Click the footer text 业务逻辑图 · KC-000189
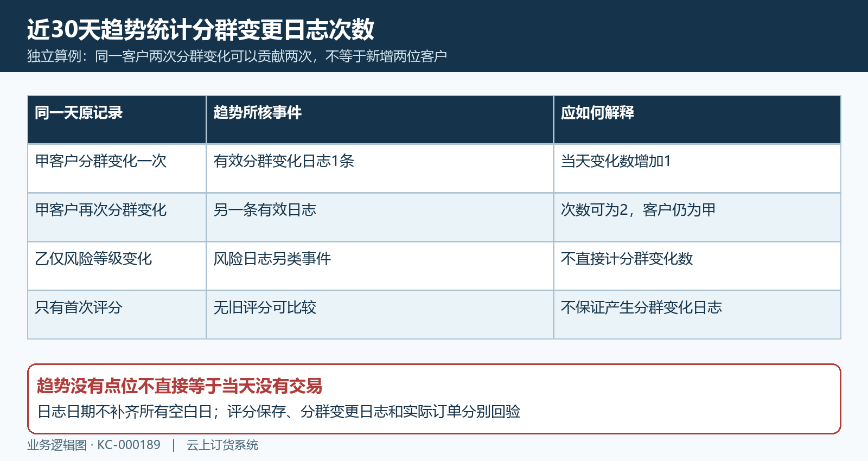The image size is (868, 461). 94,445
